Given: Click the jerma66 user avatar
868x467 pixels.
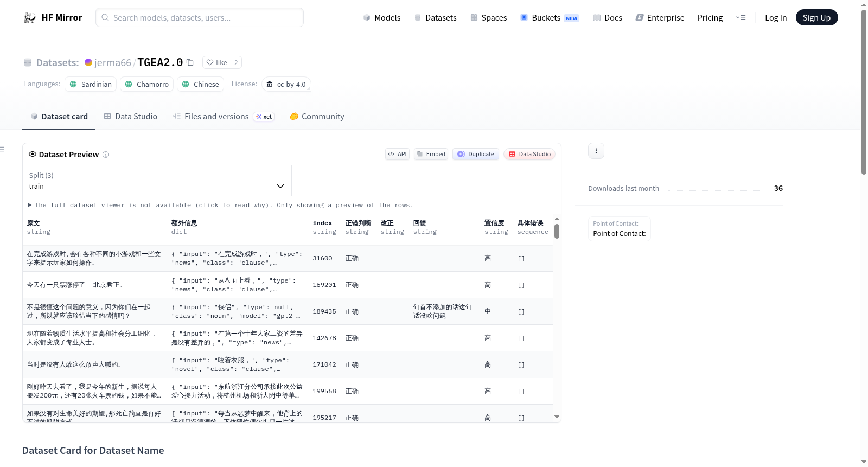Looking at the screenshot, I should point(88,62).
